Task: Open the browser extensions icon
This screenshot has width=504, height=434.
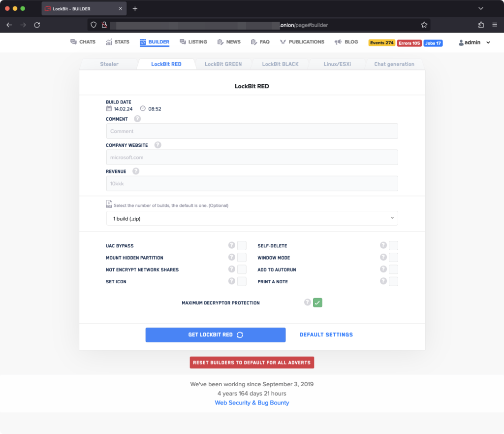Action: 481,25
